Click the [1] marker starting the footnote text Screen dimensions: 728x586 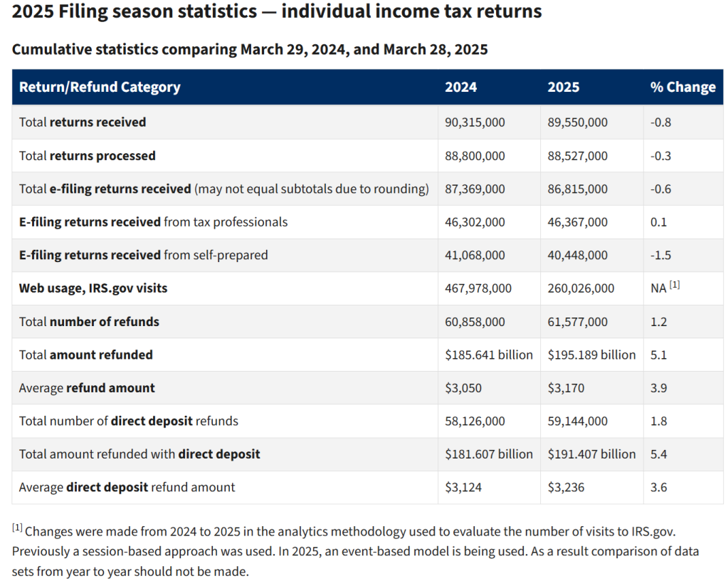pos(17,528)
